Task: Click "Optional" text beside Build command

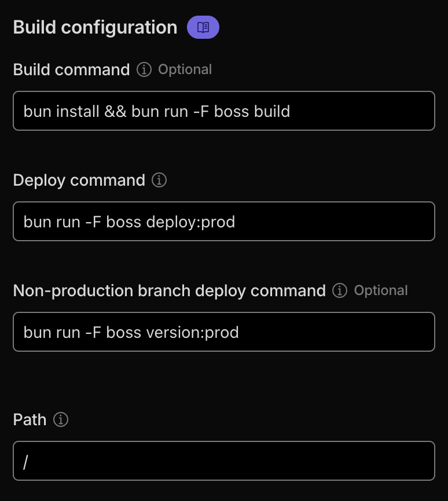Action: pyautogui.click(x=185, y=70)
